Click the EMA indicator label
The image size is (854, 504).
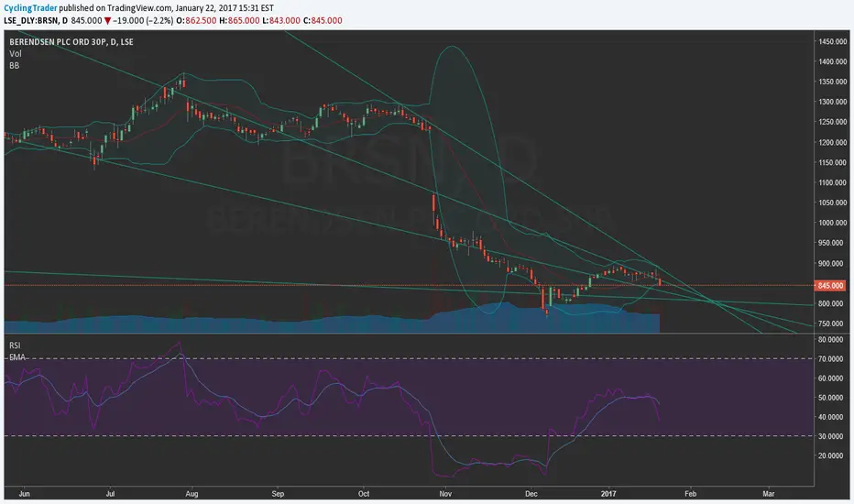(x=16, y=357)
